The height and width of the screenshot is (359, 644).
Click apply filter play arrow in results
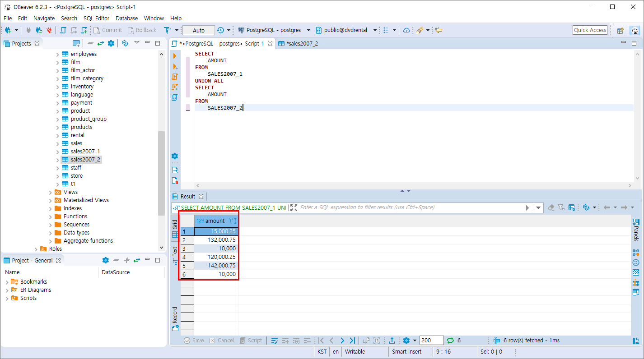(527, 208)
